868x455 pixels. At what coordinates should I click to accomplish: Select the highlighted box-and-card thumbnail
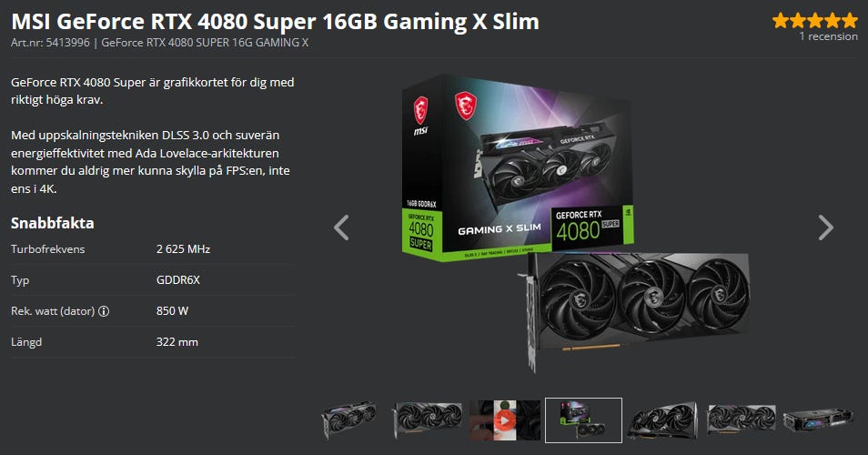583,420
